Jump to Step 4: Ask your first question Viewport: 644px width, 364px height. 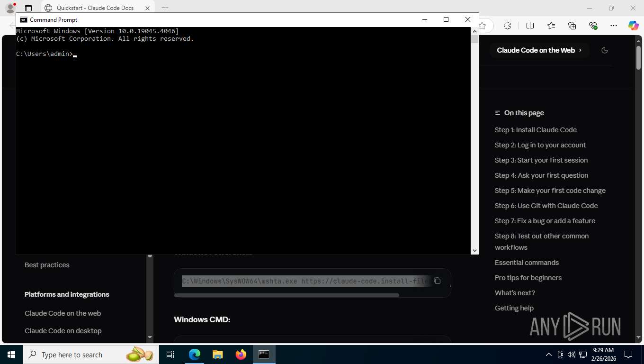click(541, 175)
